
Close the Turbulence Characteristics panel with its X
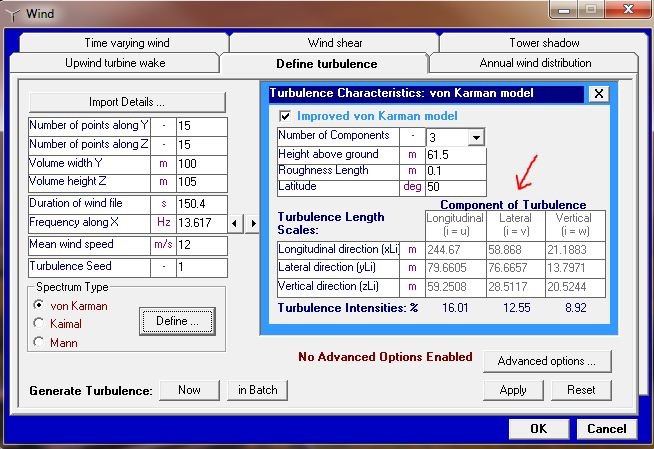coord(599,94)
